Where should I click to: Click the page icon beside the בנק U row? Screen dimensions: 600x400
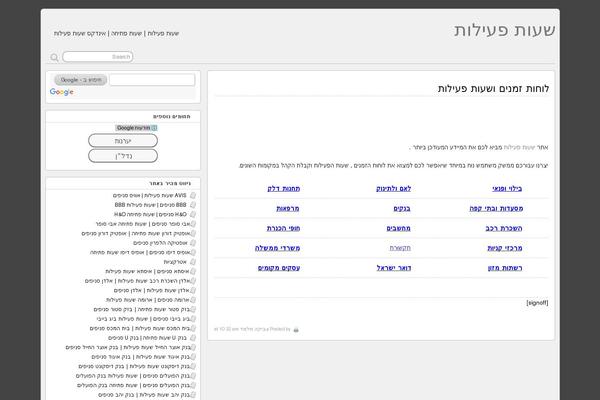pyautogui.click(x=193, y=338)
